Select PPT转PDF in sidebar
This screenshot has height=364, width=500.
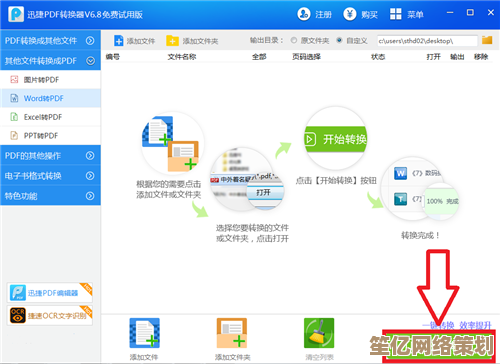click(x=50, y=136)
